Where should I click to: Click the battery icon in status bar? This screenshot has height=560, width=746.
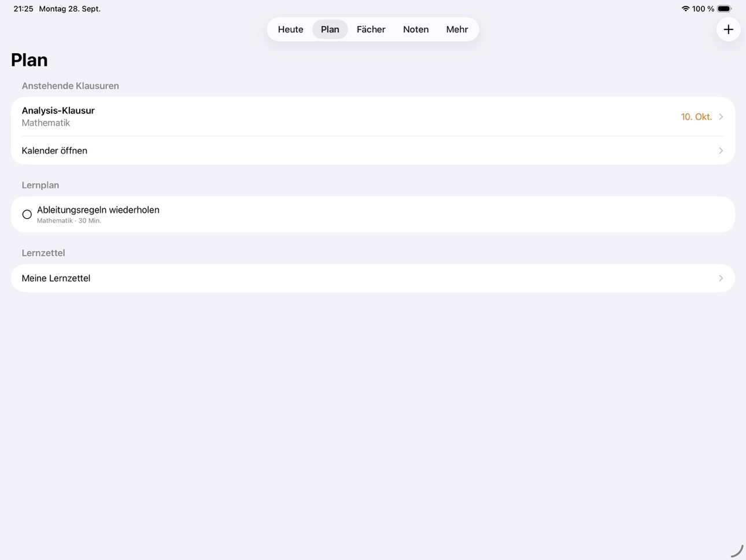725,9
